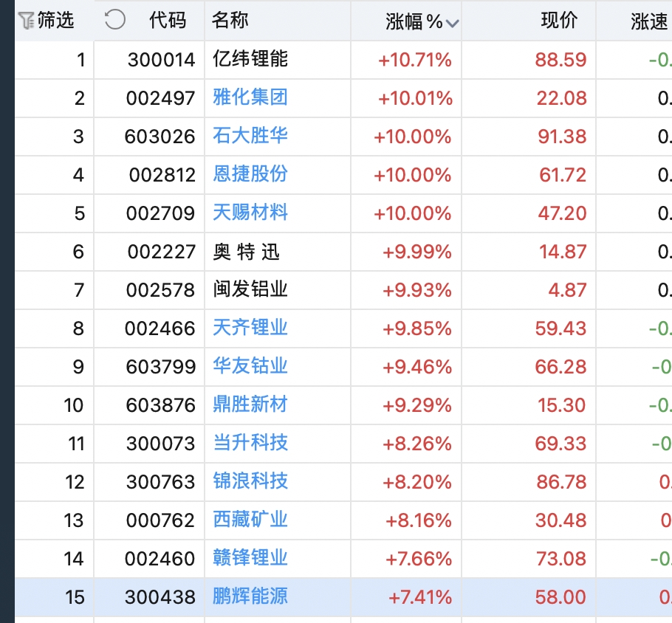Select code 603799
Image resolution: width=672 pixels, height=623 pixels.
click(161, 367)
